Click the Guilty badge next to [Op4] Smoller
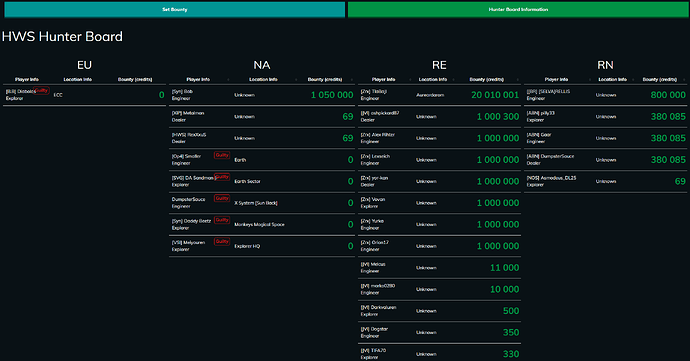690x361 pixels. click(x=222, y=155)
